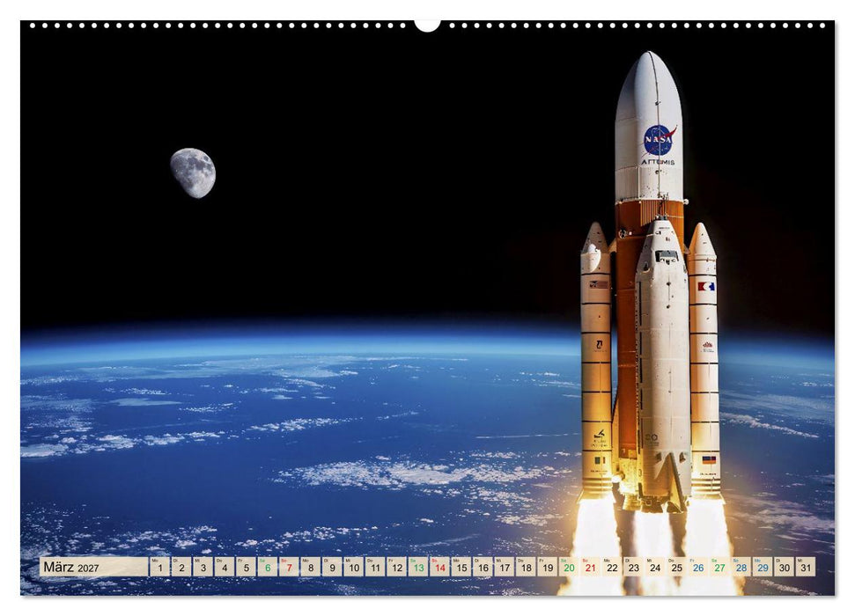This screenshot has width=855, height=616.
Task: Choose day 15 in the date row
Action: pyautogui.click(x=461, y=567)
